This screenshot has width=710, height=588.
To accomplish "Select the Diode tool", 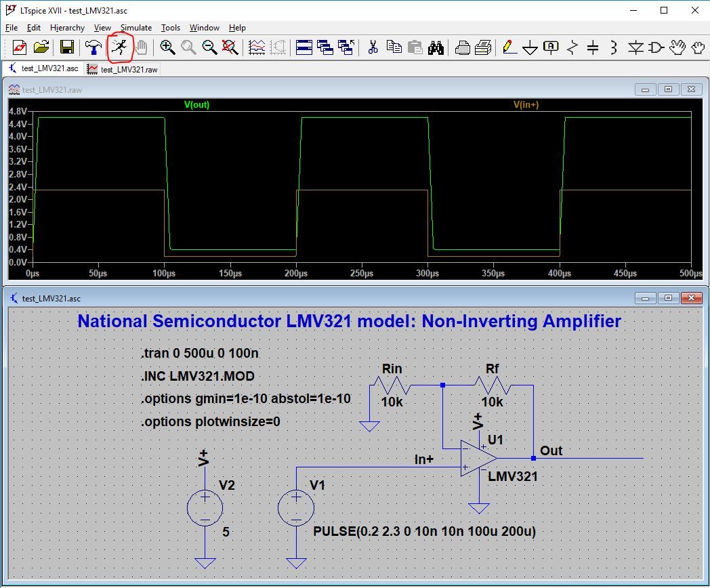I will [x=635, y=47].
